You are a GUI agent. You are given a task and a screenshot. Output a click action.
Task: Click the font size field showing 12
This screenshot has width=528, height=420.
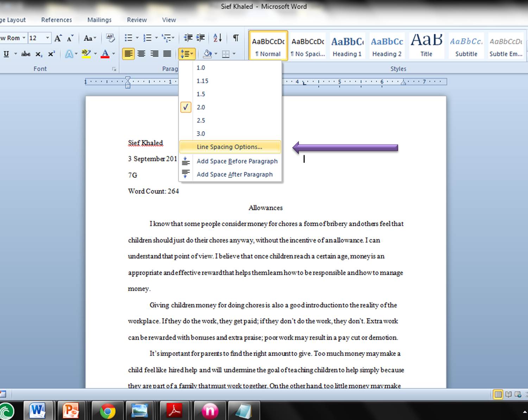point(37,38)
